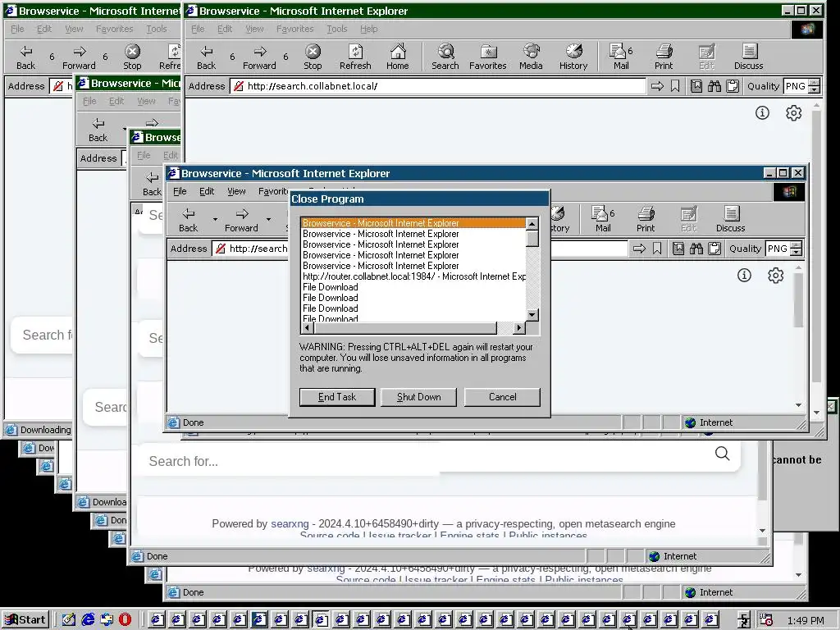Viewport: 840px width, 630px height.
Task: Click the magnifier icon in the searxng search box
Action: 722,454
